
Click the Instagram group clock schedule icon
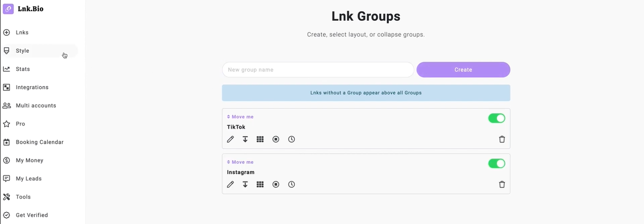[292, 184]
